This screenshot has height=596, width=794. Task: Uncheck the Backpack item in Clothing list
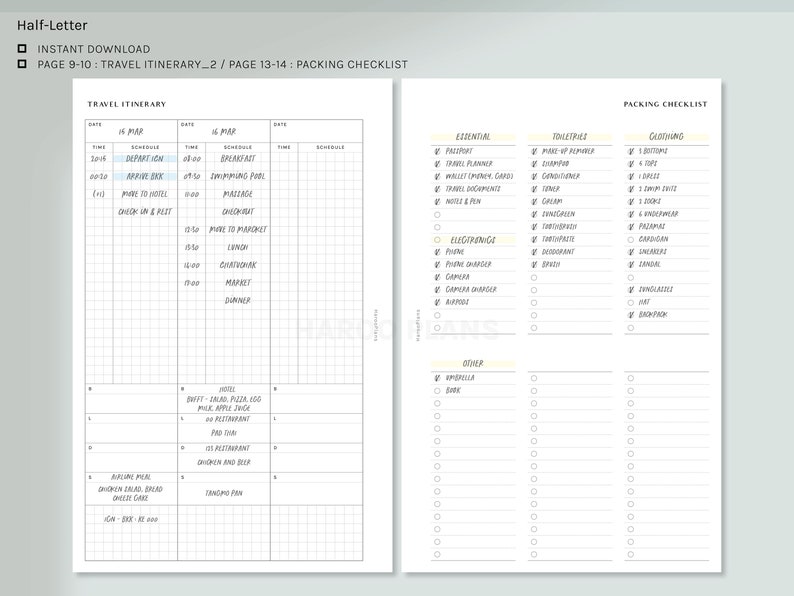(x=630, y=314)
